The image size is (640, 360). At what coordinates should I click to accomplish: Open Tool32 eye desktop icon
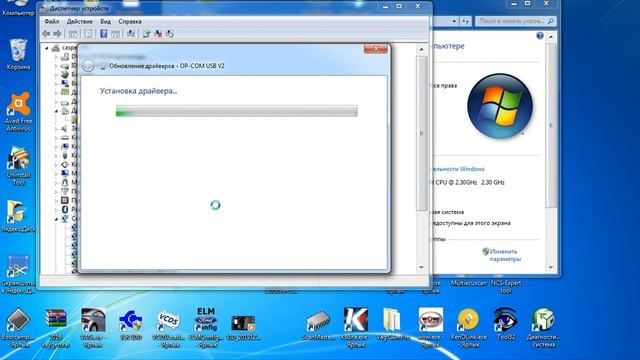tap(505, 325)
